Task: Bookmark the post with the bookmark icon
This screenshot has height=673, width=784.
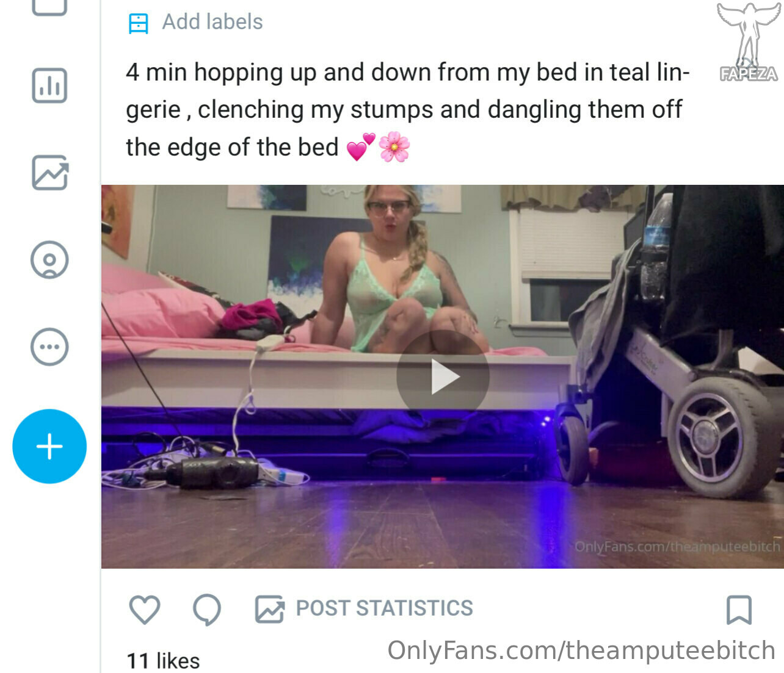Action: (x=739, y=610)
